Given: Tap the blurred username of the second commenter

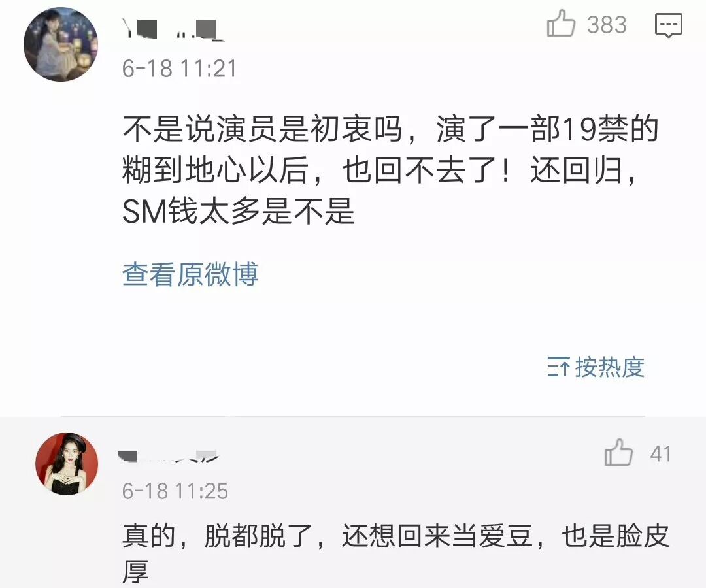Looking at the screenshot, I should click(x=167, y=456).
